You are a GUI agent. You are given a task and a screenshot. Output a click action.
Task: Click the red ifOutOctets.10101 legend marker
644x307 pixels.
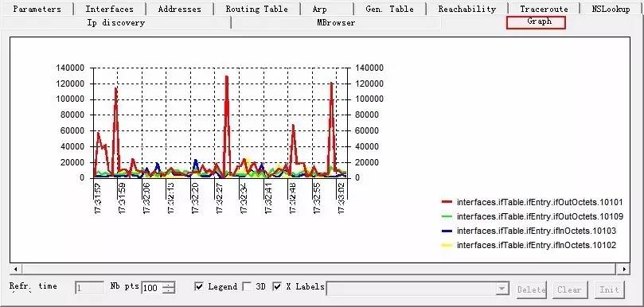click(447, 202)
